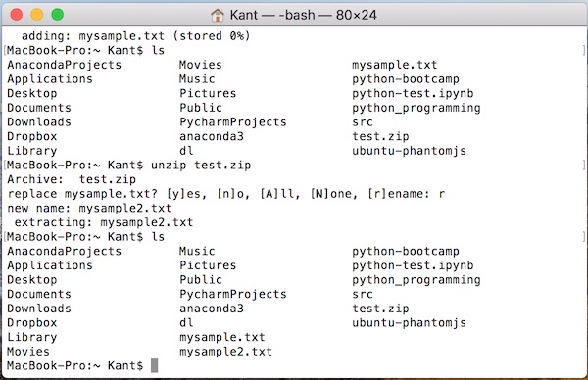Click the 'Kant — -bash — 80×24' window title
Viewport: 588px width, 380px height.
(304, 15)
